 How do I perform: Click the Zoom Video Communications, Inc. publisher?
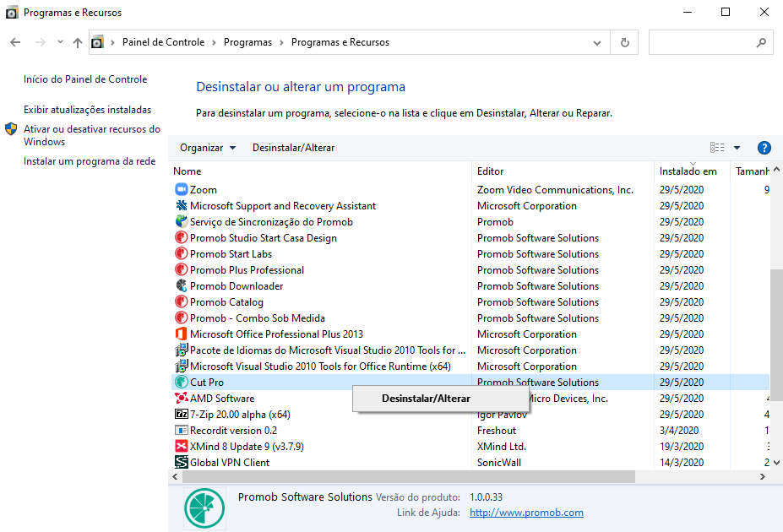click(555, 190)
